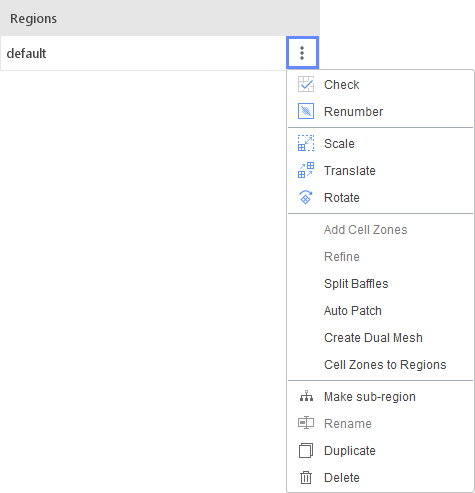
Task: Click the Translate region icon
Action: [306, 170]
